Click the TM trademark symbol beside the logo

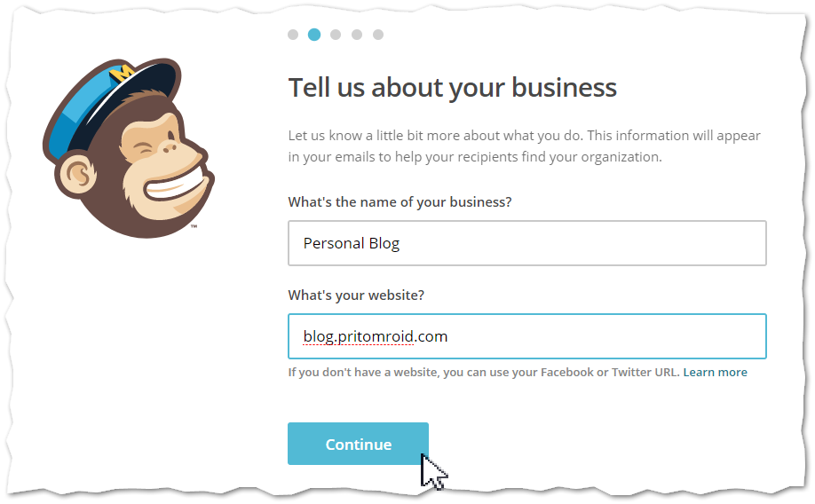click(x=194, y=226)
